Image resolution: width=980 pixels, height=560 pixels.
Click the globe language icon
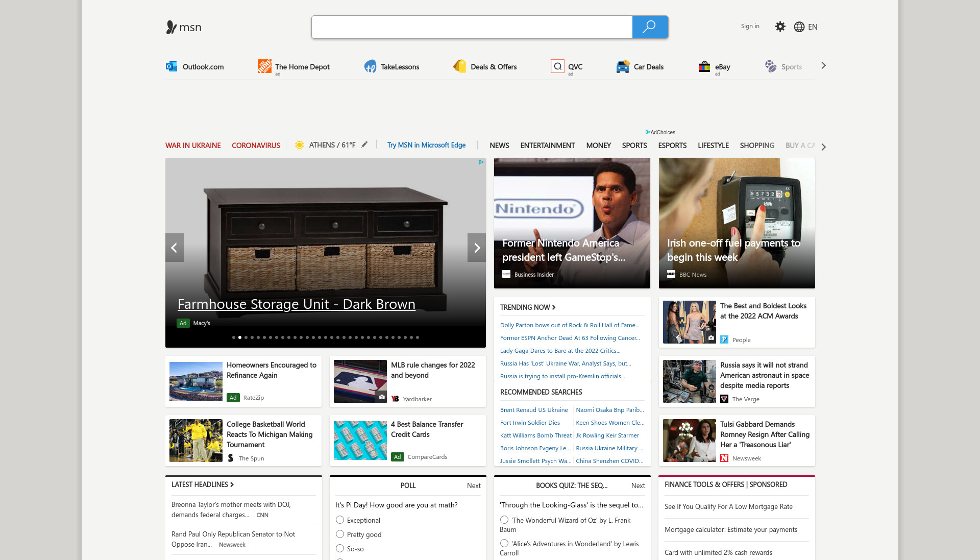click(799, 27)
